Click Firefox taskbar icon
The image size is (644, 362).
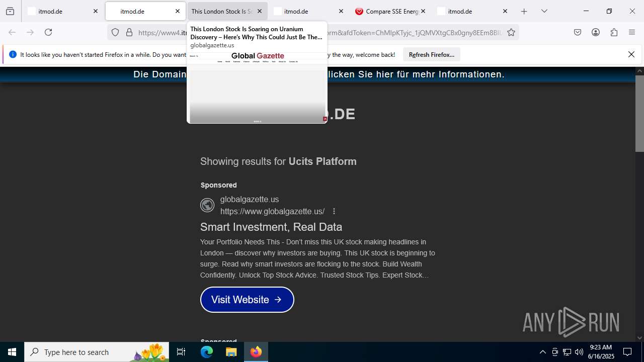[256, 352]
